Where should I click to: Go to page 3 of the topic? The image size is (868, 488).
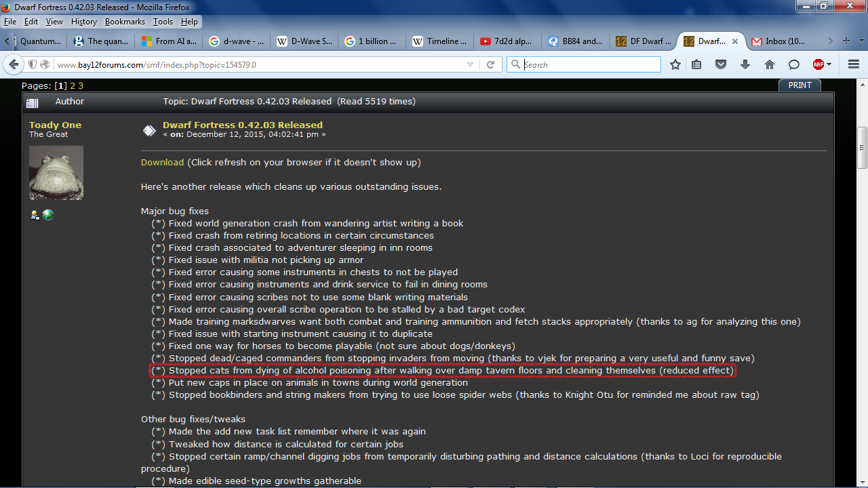pyautogui.click(x=81, y=85)
